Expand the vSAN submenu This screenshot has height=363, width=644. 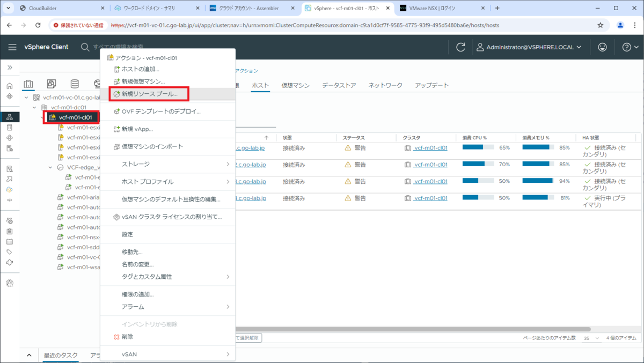point(168,354)
